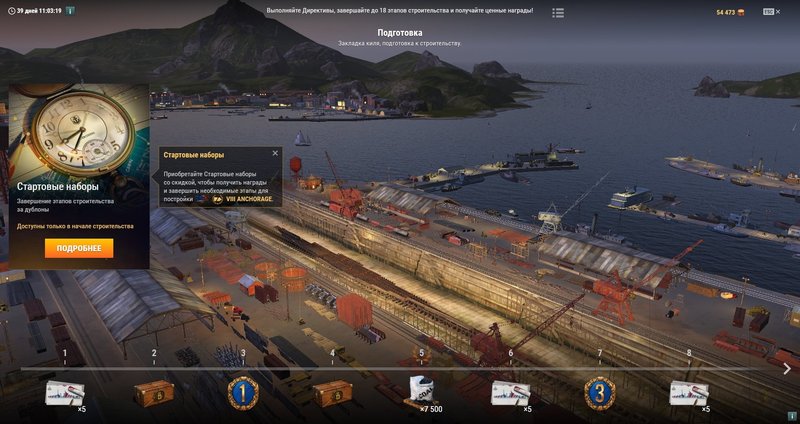Screen dimensions: 800x424
Task: Jump to stage marker 1 on timeline
Action: pyautogui.click(x=65, y=353)
